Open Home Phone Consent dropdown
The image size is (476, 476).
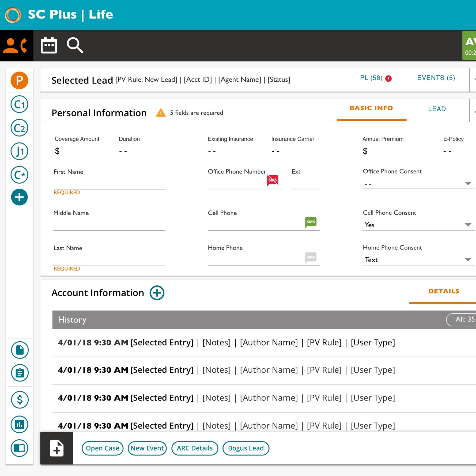click(418, 260)
